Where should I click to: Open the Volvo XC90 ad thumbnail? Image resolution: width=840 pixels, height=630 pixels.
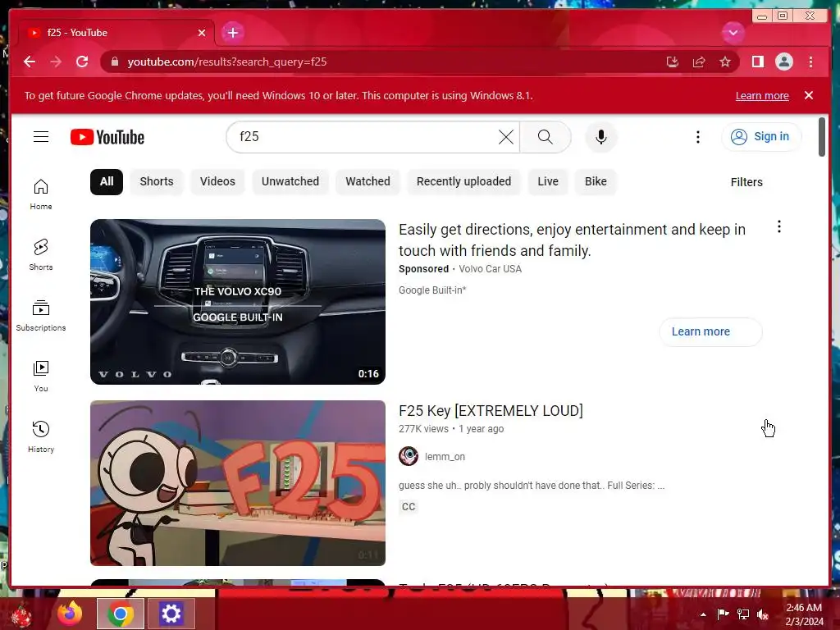[x=238, y=302]
